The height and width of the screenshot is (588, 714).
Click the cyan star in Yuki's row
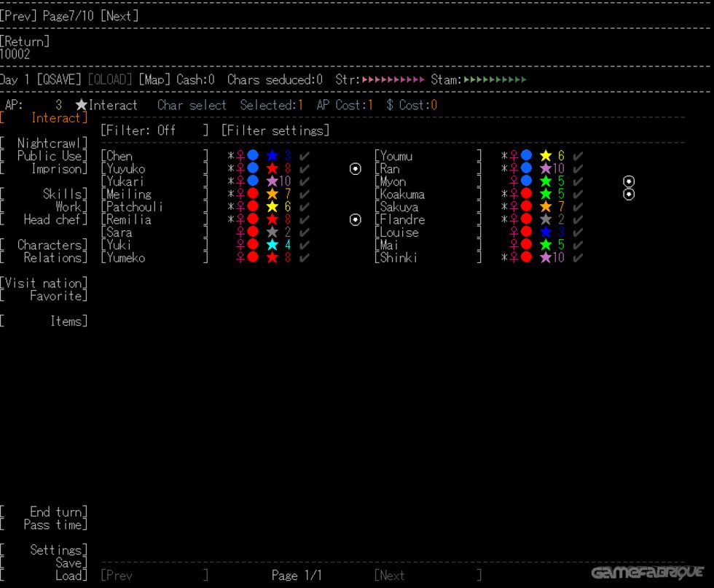(x=272, y=245)
